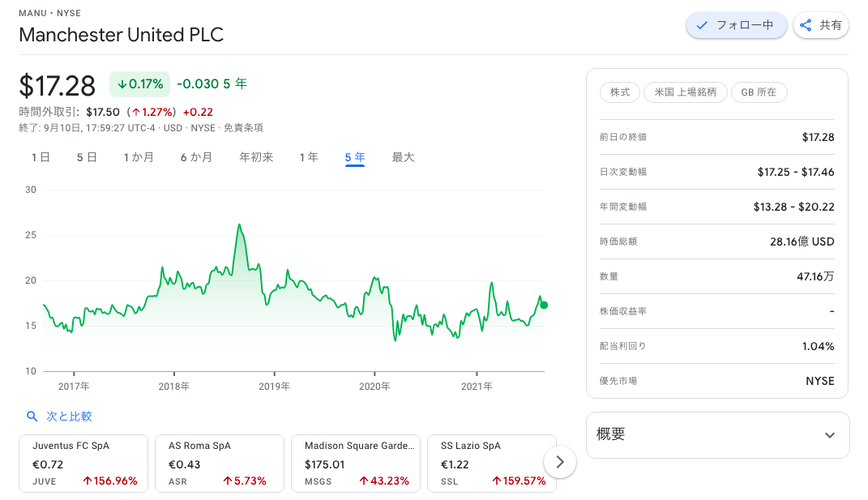Select the 5年 range tab
Image resolution: width=868 pixels, height=500 pixels.
point(355,158)
